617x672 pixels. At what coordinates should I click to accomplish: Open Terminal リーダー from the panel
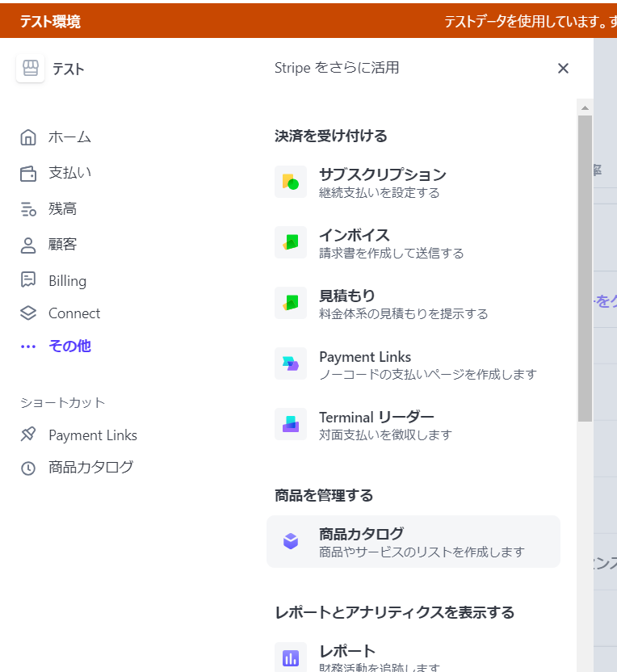click(x=413, y=424)
